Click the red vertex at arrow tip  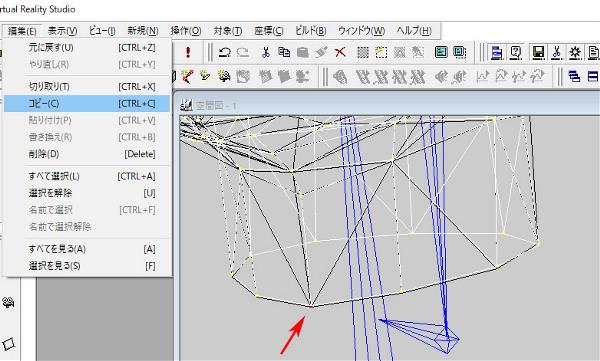click(x=310, y=306)
